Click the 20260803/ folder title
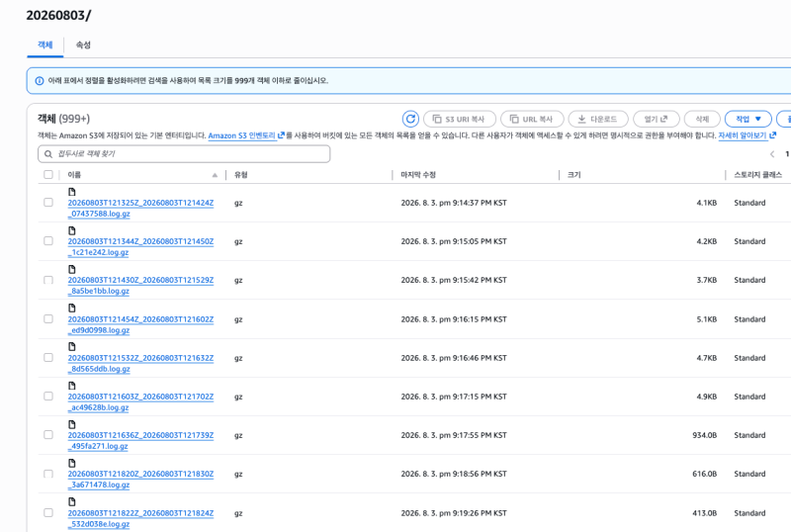This screenshot has height=532, width=791. (58, 15)
